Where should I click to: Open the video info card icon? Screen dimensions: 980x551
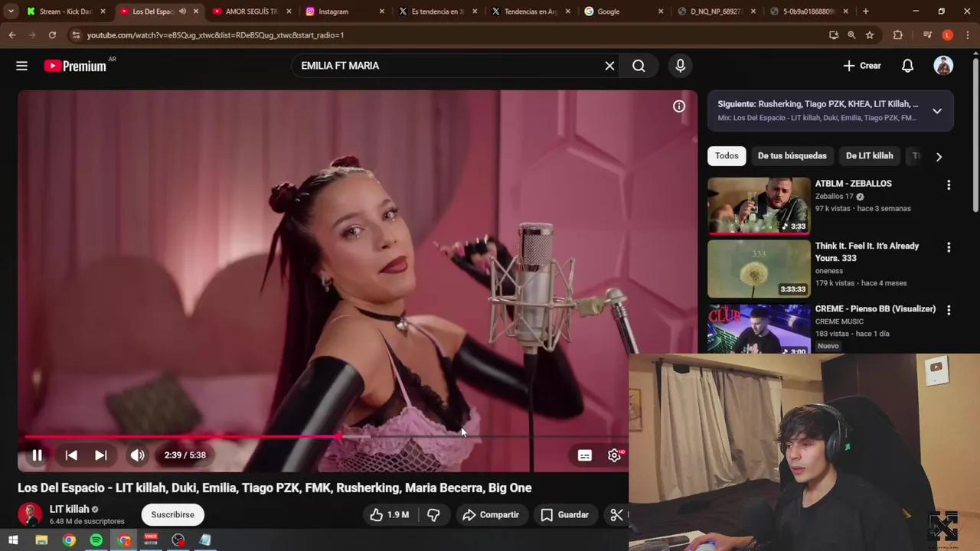click(679, 107)
